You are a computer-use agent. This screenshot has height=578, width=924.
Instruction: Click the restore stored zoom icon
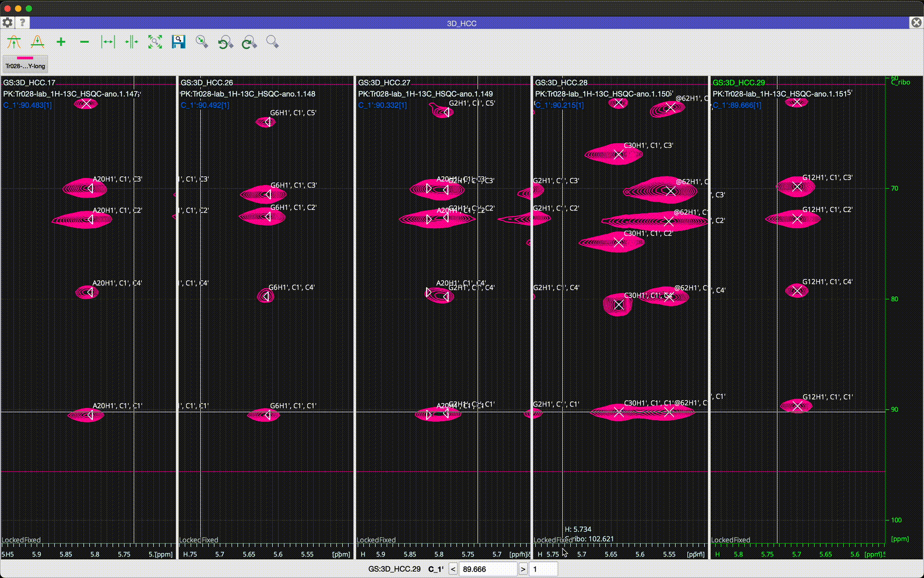click(202, 42)
